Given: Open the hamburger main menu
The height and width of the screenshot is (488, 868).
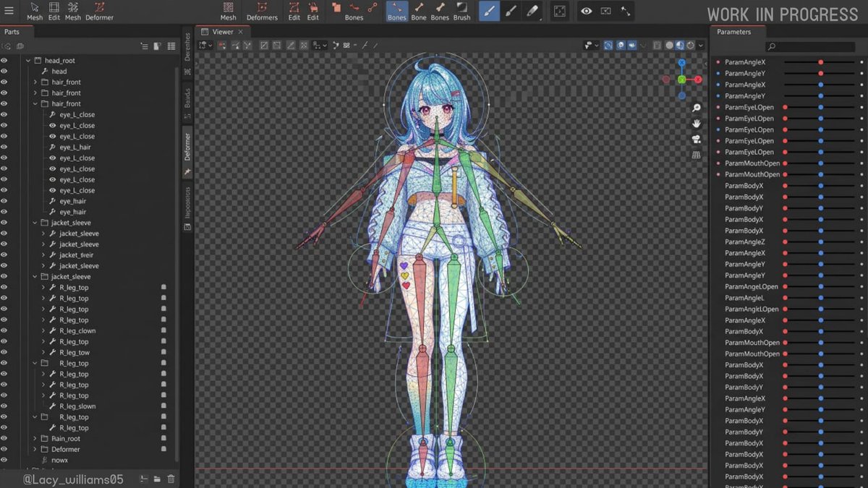Looking at the screenshot, I should pos(9,11).
